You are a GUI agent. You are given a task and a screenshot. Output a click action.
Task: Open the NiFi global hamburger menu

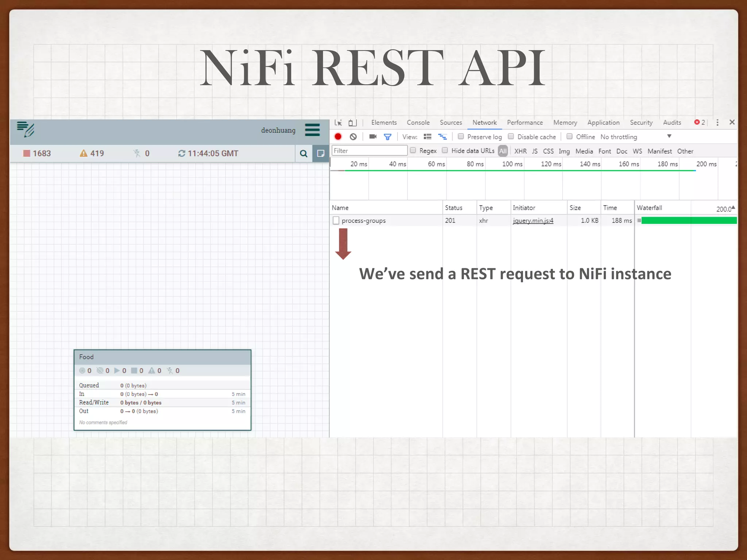click(312, 130)
